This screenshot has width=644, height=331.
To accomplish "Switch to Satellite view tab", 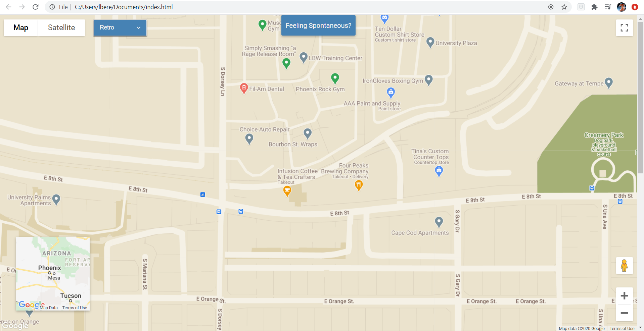I will (x=61, y=28).
